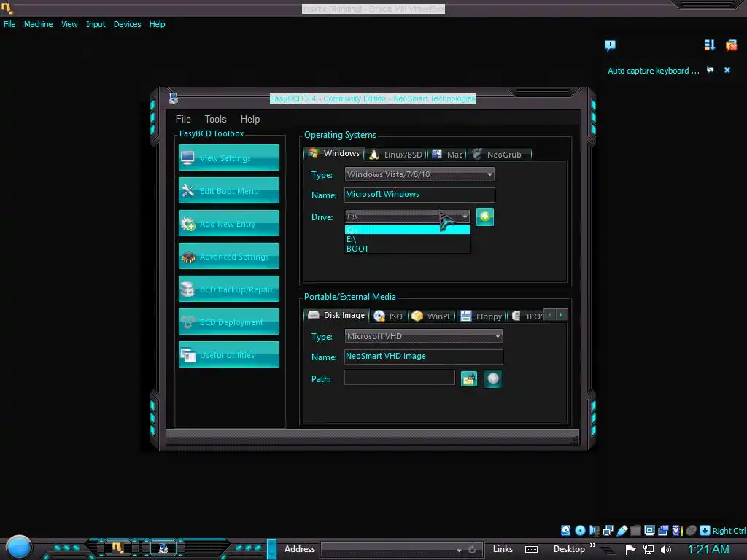Image resolution: width=747 pixels, height=560 pixels.
Task: Click delete all notifications icon
Action: click(731, 45)
